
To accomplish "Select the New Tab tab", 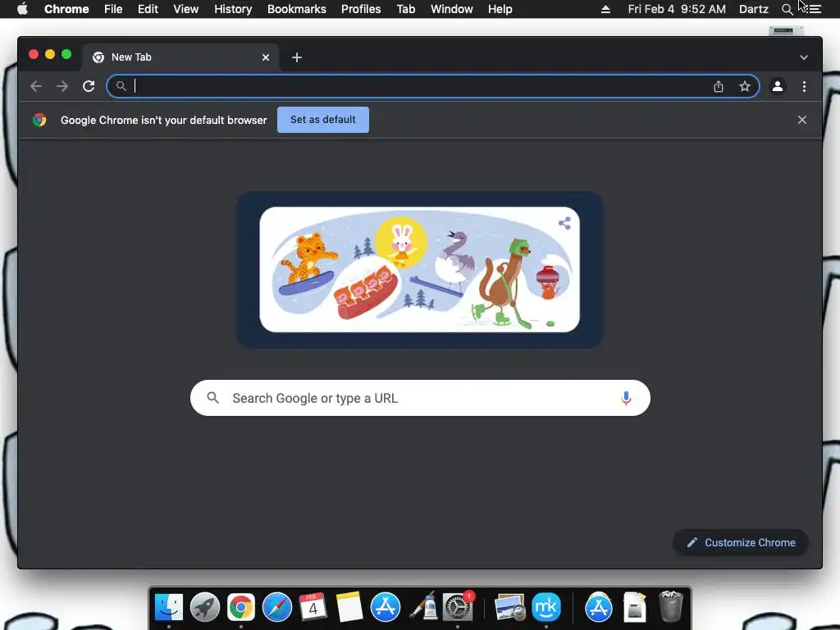I will pyautogui.click(x=180, y=57).
